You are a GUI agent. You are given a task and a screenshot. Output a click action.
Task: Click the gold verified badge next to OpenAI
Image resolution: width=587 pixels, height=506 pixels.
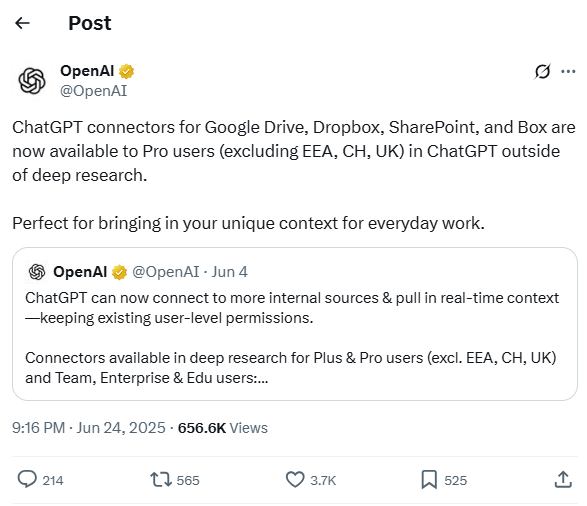click(127, 71)
